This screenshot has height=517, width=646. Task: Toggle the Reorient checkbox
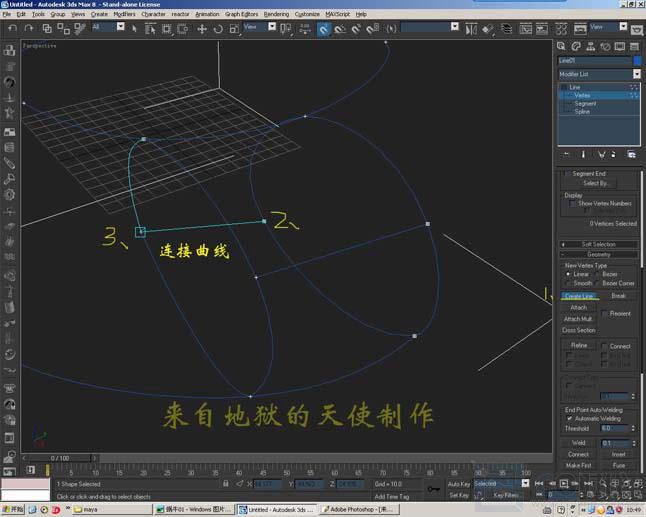[x=605, y=313]
